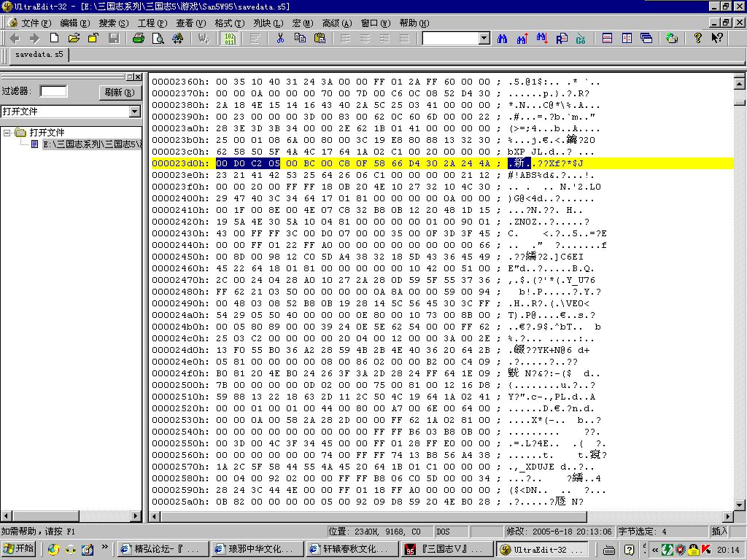The height and width of the screenshot is (560, 747).
Task: Click the Cut scissors icon
Action: [x=279, y=38]
